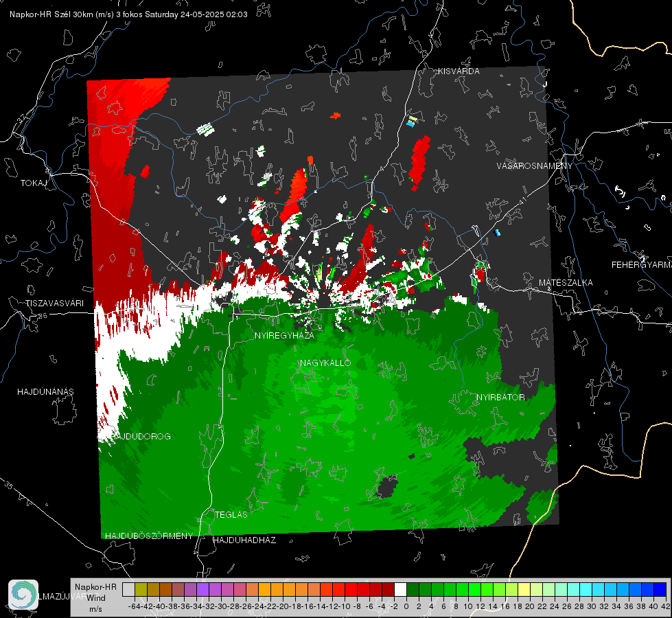Image resolution: width=672 pixels, height=618 pixels.
Task: Click the NYÍREGYHÁZA city label
Action: click(284, 335)
